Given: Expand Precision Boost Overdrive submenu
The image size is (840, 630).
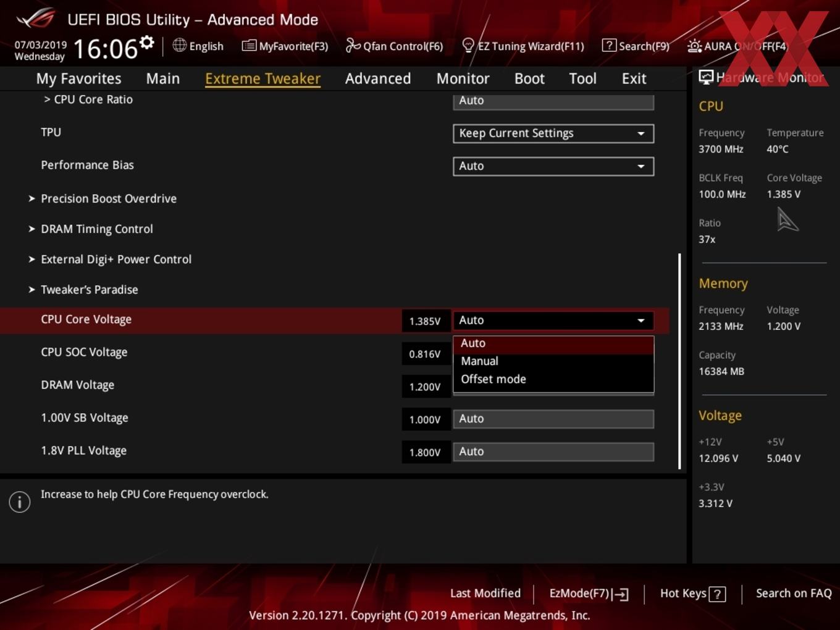Looking at the screenshot, I should coord(109,199).
